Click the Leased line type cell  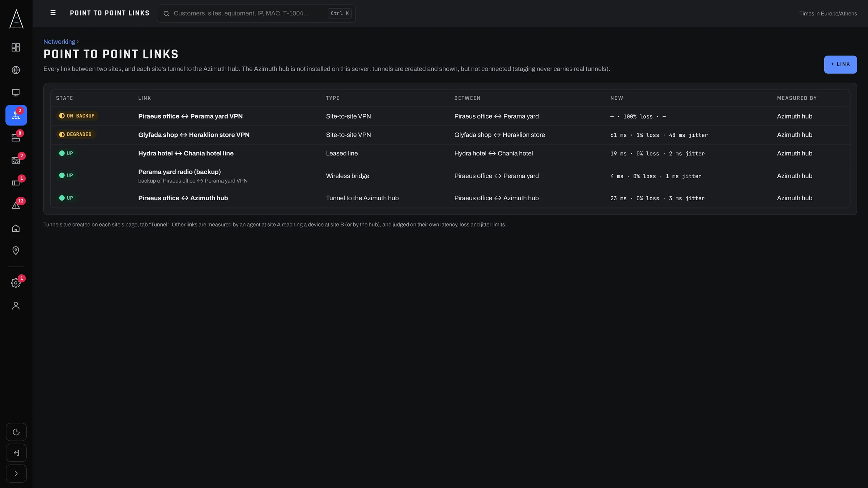point(342,153)
